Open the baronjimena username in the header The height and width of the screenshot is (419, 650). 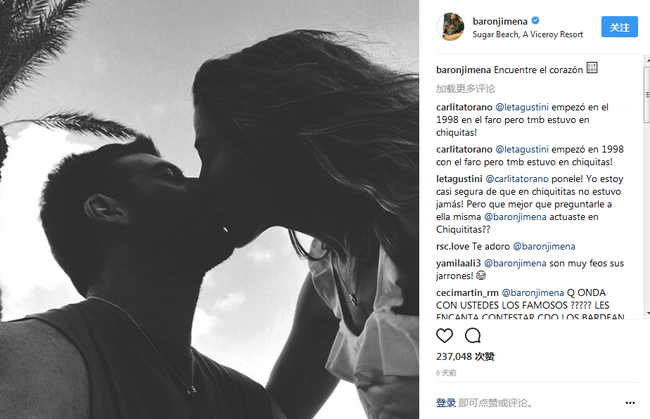(500, 21)
